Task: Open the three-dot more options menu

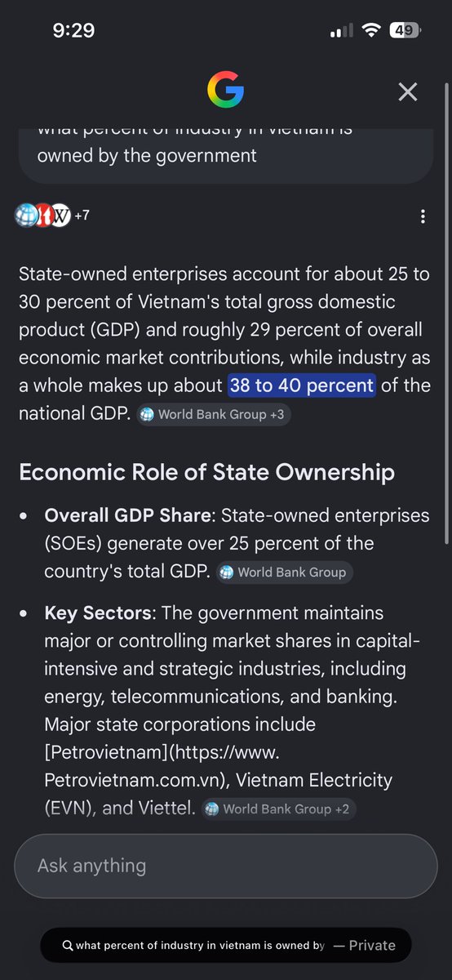Action: 423,216
